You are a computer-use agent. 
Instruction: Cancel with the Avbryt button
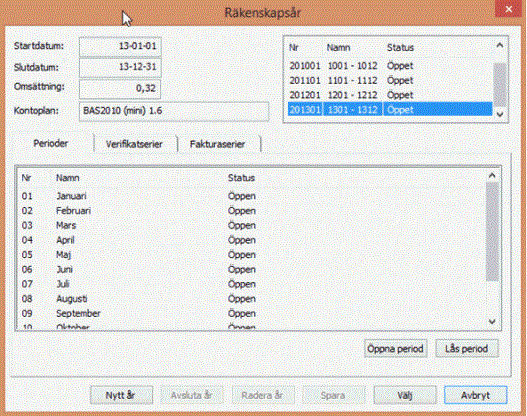(x=475, y=395)
